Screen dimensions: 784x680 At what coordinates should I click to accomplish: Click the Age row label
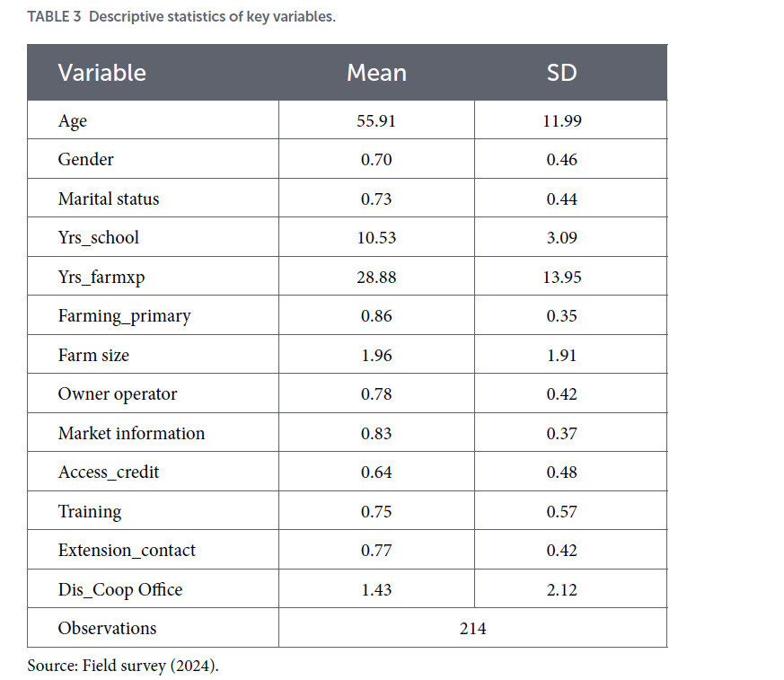point(73,121)
